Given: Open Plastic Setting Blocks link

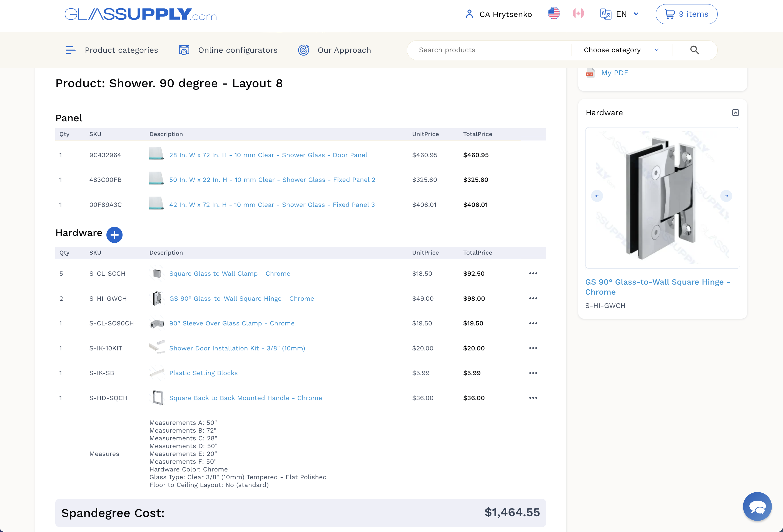Looking at the screenshot, I should [203, 373].
